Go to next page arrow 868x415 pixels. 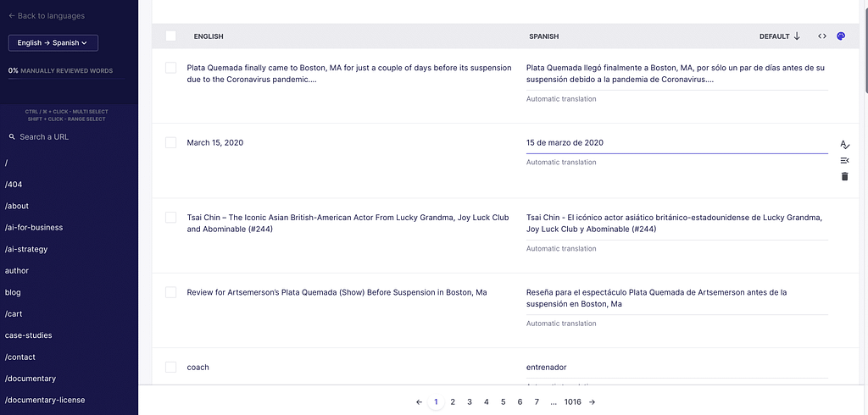[x=592, y=402]
